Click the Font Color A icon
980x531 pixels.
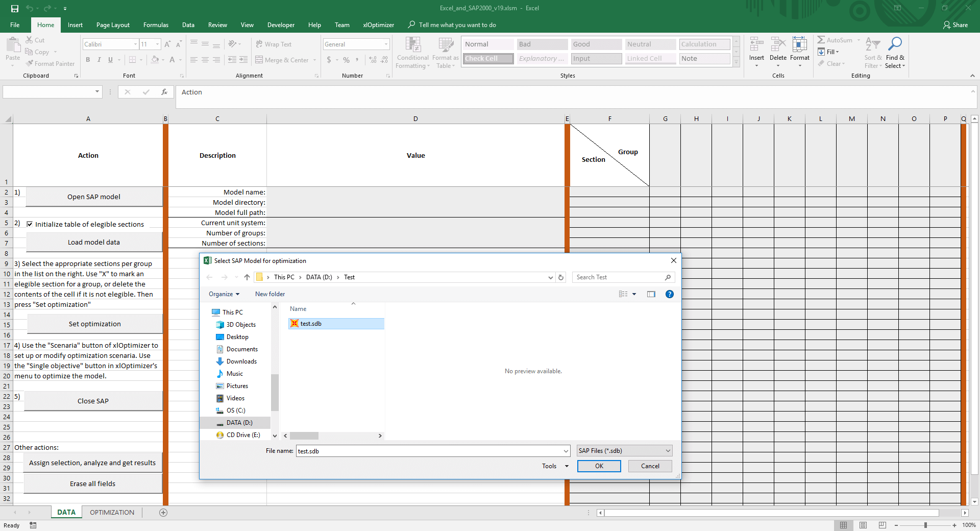[172, 60]
